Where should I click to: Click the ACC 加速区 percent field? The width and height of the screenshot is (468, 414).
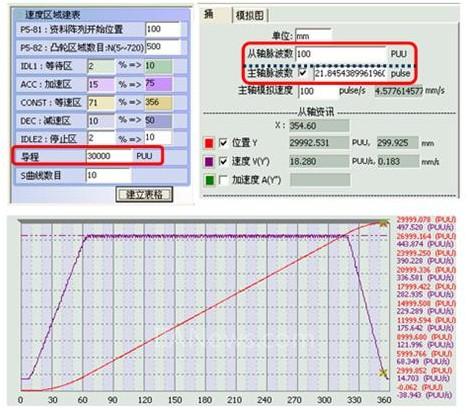(101, 84)
